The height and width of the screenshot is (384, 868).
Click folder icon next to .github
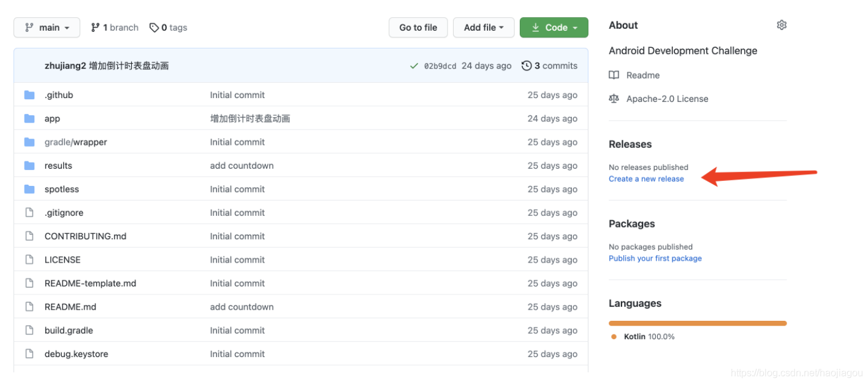pos(29,95)
